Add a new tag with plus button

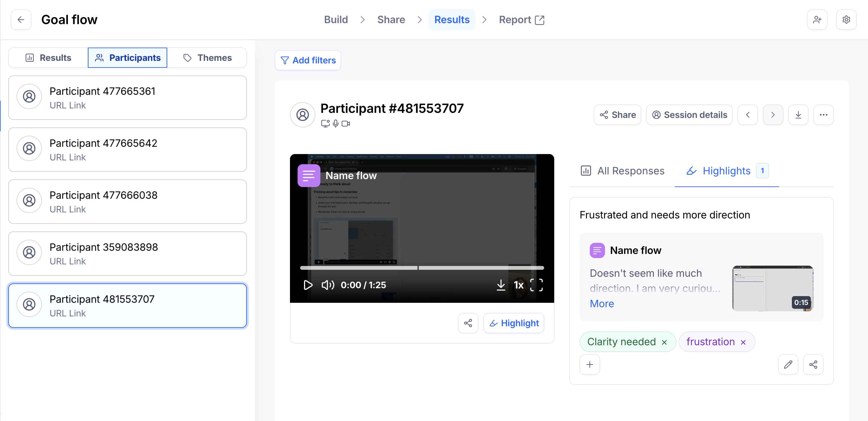point(589,365)
